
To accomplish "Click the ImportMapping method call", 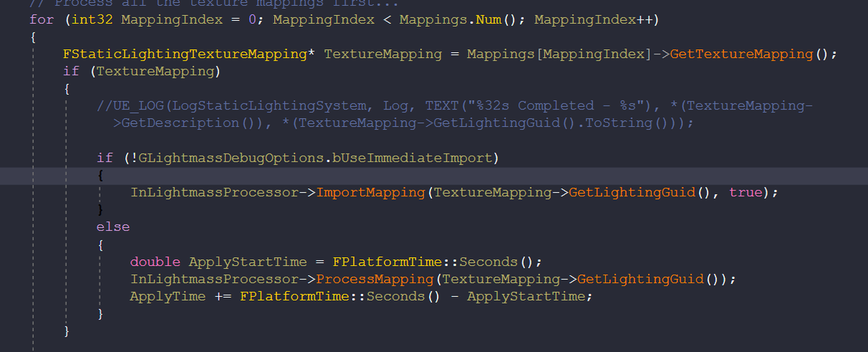I will pyautogui.click(x=371, y=193).
